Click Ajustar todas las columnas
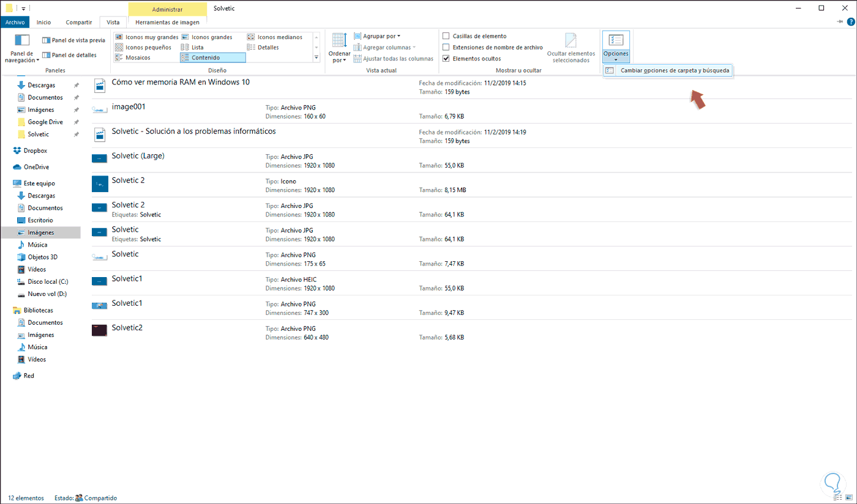 click(394, 59)
